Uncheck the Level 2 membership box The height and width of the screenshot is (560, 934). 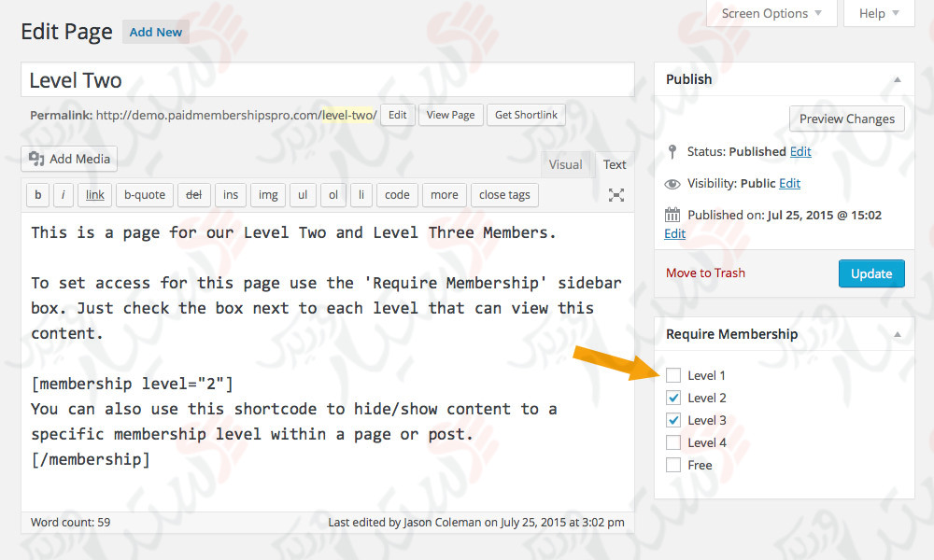[673, 397]
